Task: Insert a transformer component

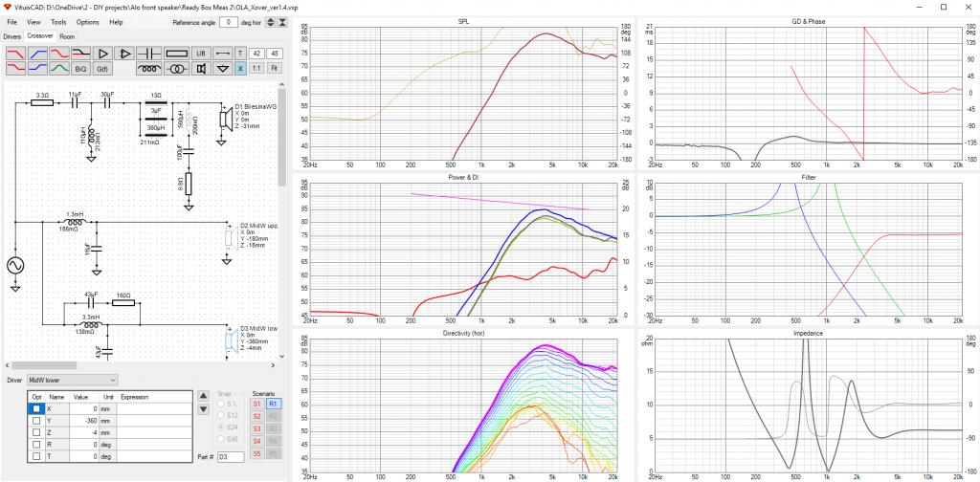Action: point(177,68)
